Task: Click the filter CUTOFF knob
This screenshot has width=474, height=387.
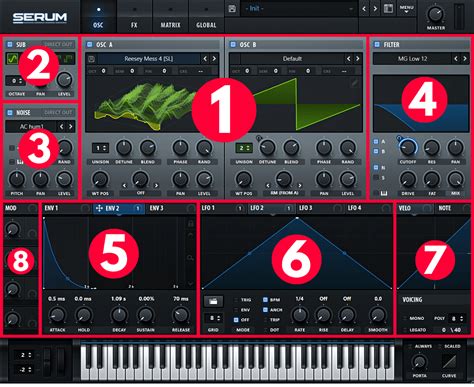Action: (407, 147)
